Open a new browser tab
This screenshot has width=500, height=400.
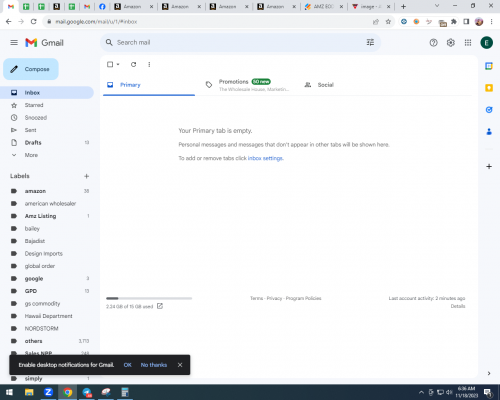tap(403, 6)
